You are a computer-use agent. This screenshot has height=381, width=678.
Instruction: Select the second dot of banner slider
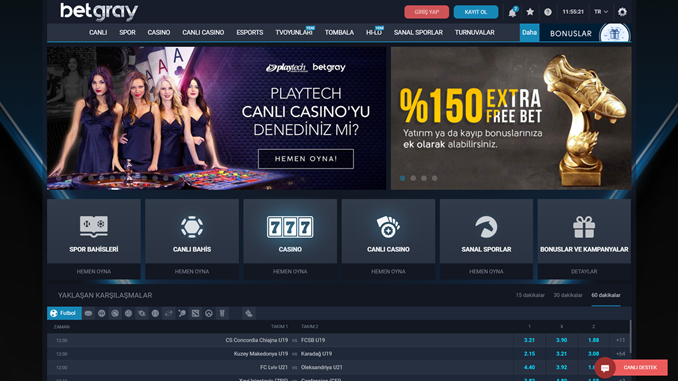[x=413, y=178]
